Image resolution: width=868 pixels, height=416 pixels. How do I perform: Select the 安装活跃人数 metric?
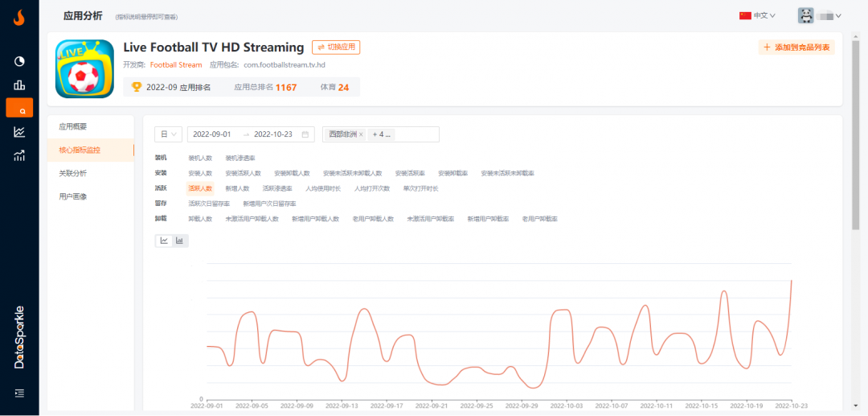[x=243, y=173]
